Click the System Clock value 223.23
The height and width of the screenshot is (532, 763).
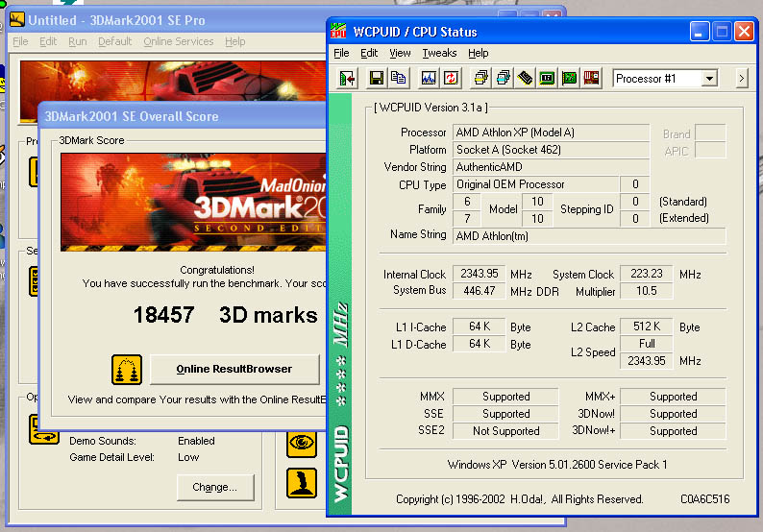pyautogui.click(x=646, y=274)
